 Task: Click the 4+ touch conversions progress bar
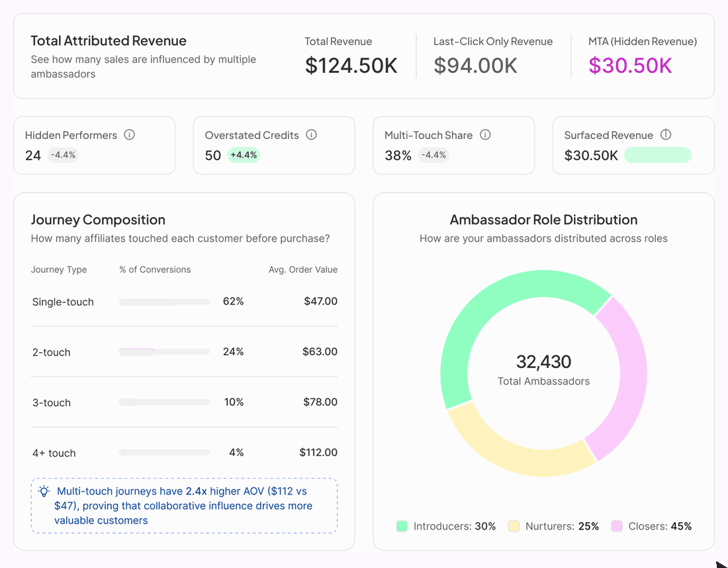[164, 452]
